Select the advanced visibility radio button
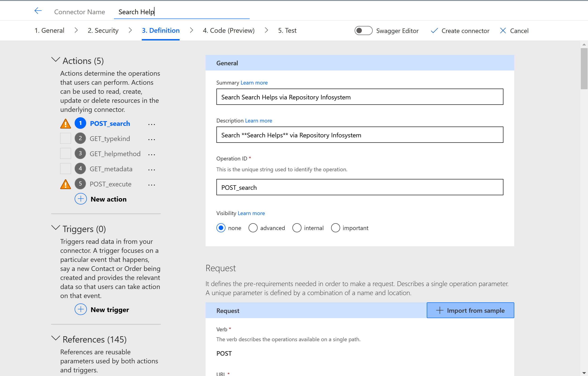This screenshot has width=588, height=376. (253, 228)
